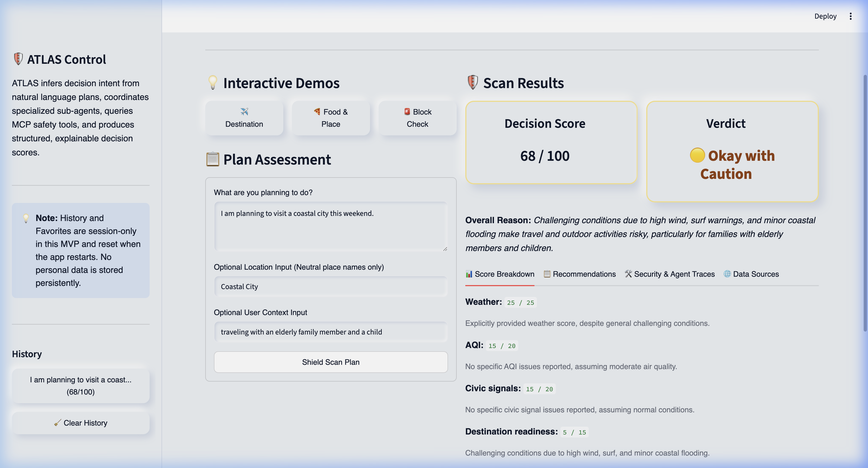The height and width of the screenshot is (468, 868).
Task: Click the clipboard icon on Recommendations tab
Action: (547, 274)
